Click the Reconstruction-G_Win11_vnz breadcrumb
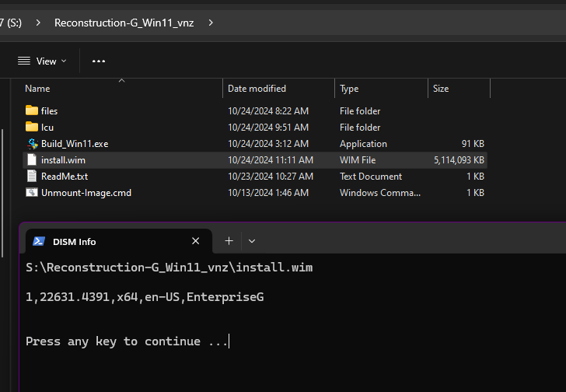The image size is (566, 392). [x=125, y=23]
